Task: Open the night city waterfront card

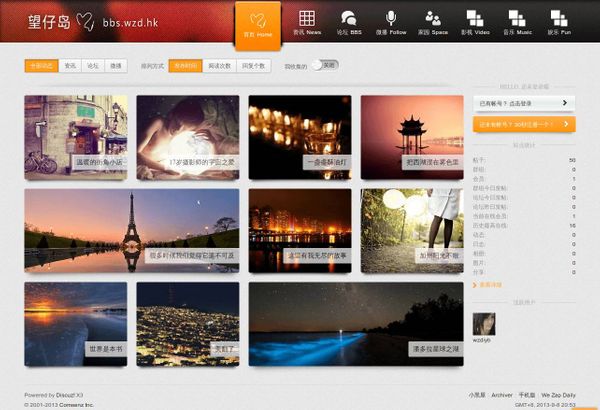Action: click(300, 231)
